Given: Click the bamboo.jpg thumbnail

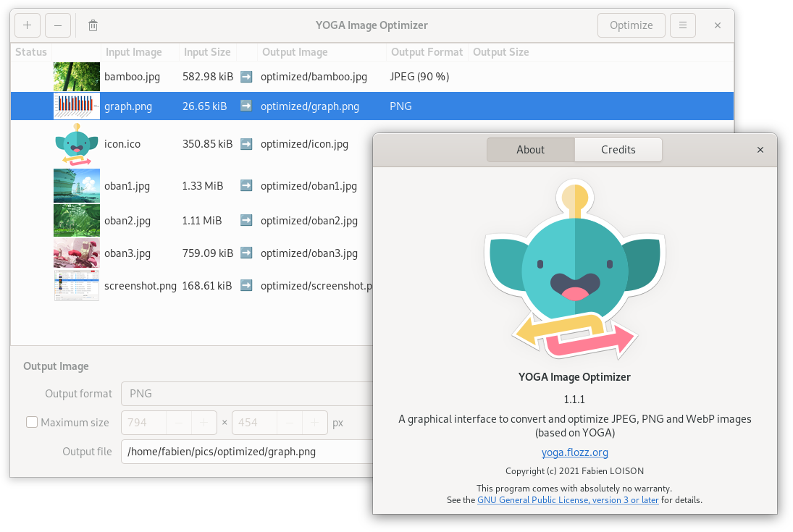Looking at the screenshot, I should (x=77, y=76).
